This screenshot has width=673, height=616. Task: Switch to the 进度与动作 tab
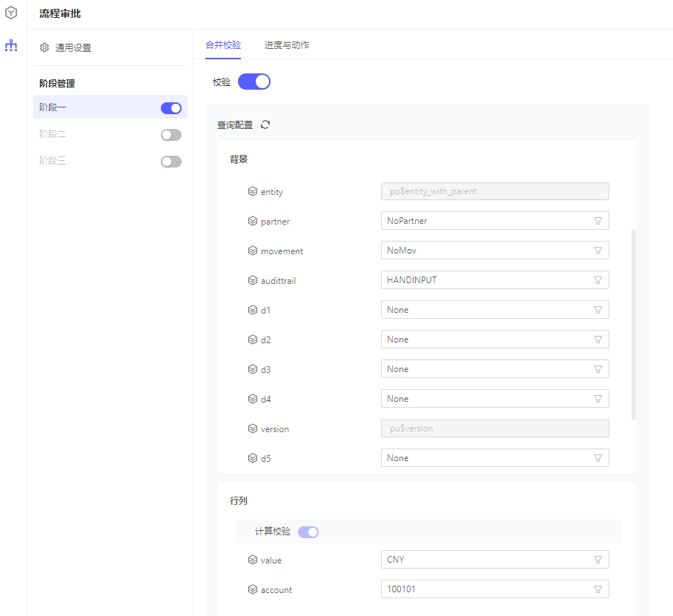tap(287, 45)
